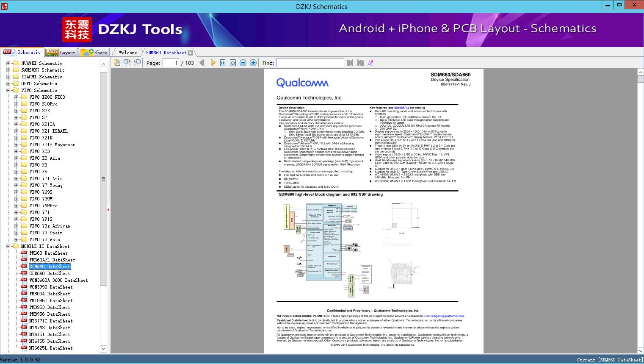Open PM8004 DataSheet

coord(50,294)
